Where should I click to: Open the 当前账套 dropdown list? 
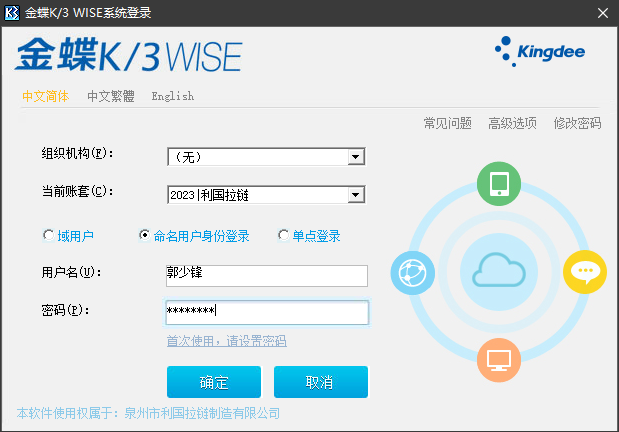click(x=354, y=194)
